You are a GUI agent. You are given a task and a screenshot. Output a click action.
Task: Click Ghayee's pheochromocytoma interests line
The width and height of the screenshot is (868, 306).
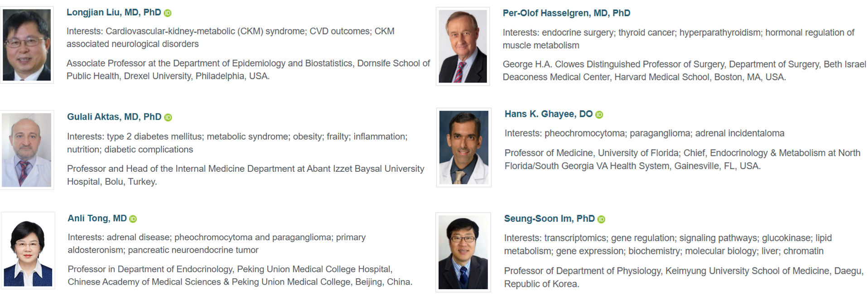click(x=645, y=133)
